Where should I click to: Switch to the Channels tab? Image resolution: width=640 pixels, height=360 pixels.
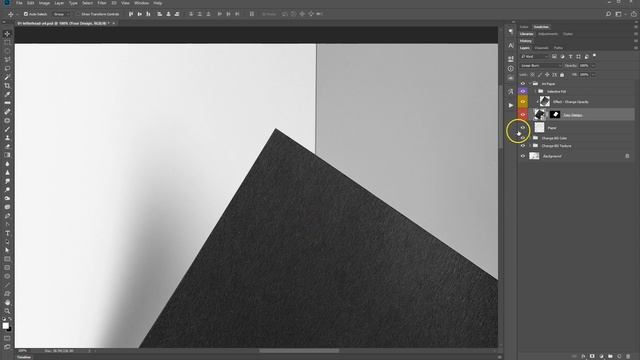pyautogui.click(x=542, y=48)
